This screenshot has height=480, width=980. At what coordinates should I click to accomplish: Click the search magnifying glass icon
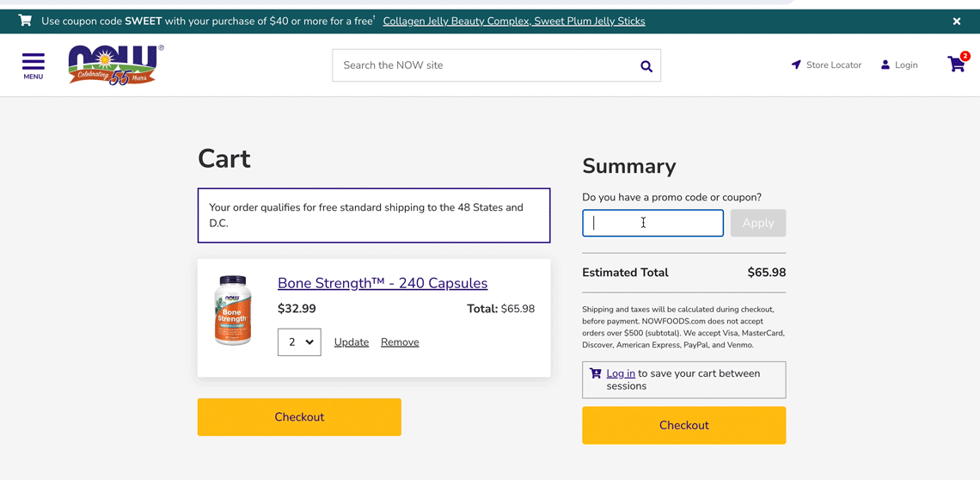pos(646,66)
